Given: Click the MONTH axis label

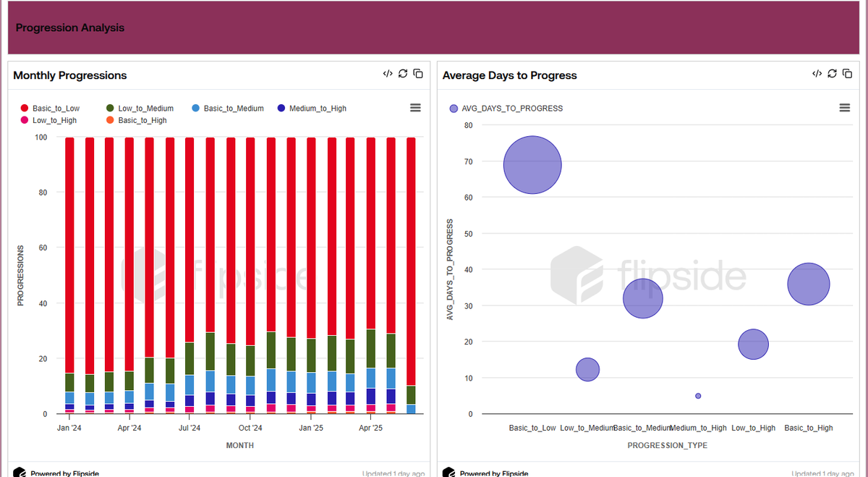Looking at the screenshot, I should pos(240,445).
